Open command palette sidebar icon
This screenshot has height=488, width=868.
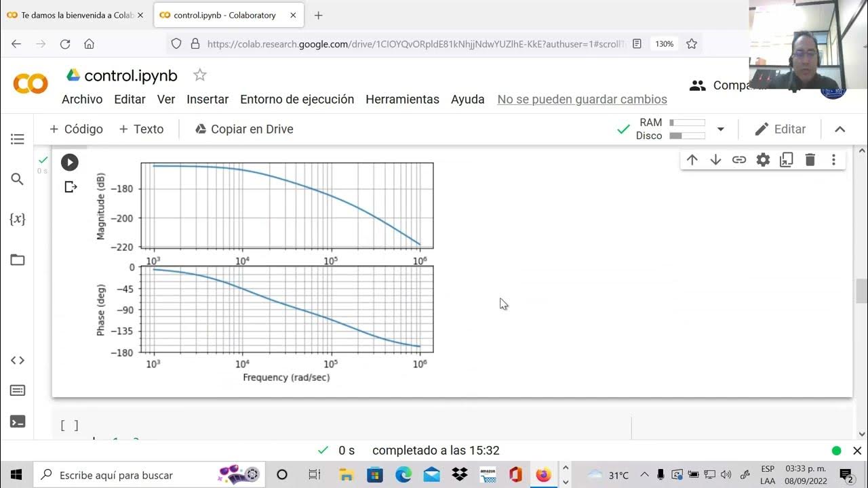[x=18, y=390]
